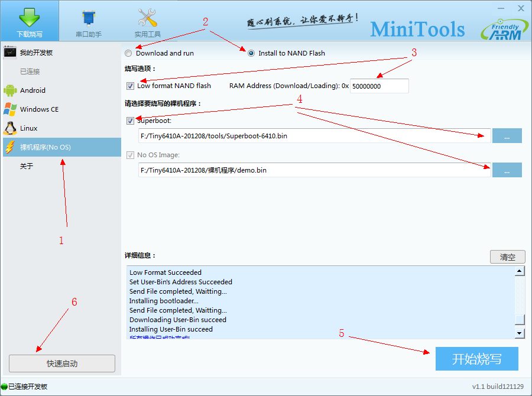Browse for the Superboot file
This screenshot has width=532, height=396.
click(x=507, y=136)
